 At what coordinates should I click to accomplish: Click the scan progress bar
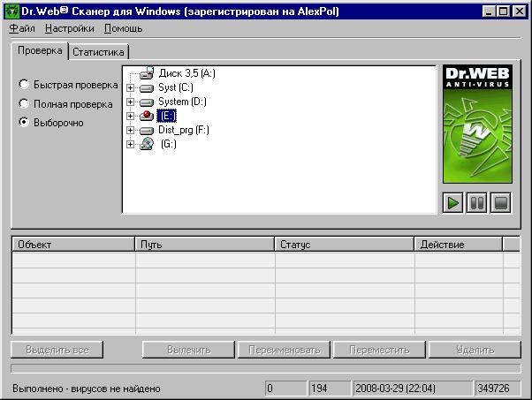(266, 368)
